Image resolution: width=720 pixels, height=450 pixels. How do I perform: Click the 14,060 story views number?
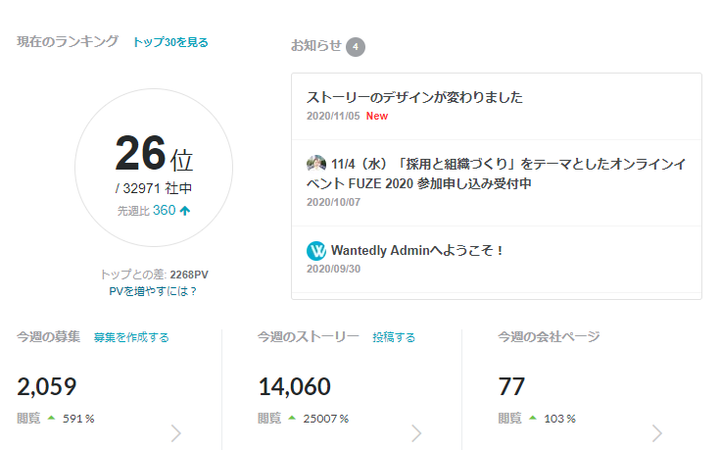click(x=294, y=386)
